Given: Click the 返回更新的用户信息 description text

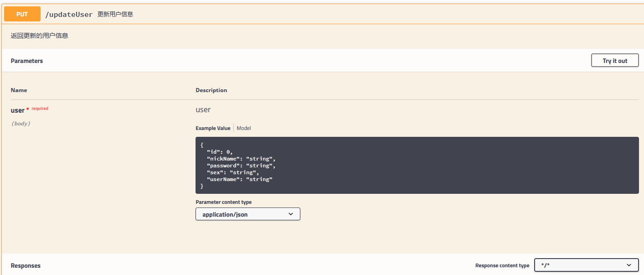Looking at the screenshot, I should tap(39, 36).
